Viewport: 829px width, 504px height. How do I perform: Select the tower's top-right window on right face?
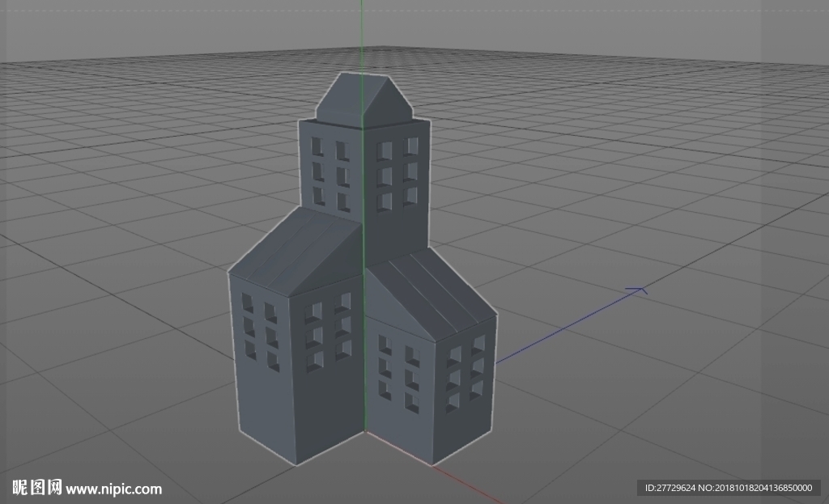click(x=410, y=146)
